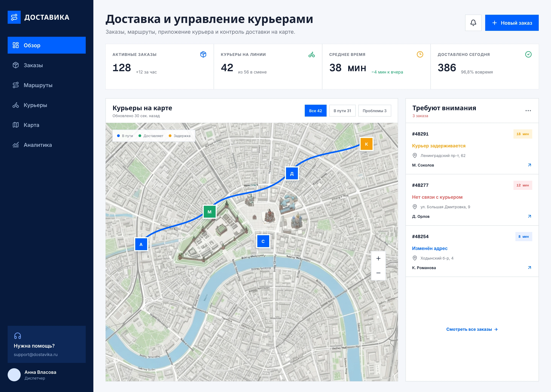
Task: Open Заказы section in sidebar
Action: 46,65
